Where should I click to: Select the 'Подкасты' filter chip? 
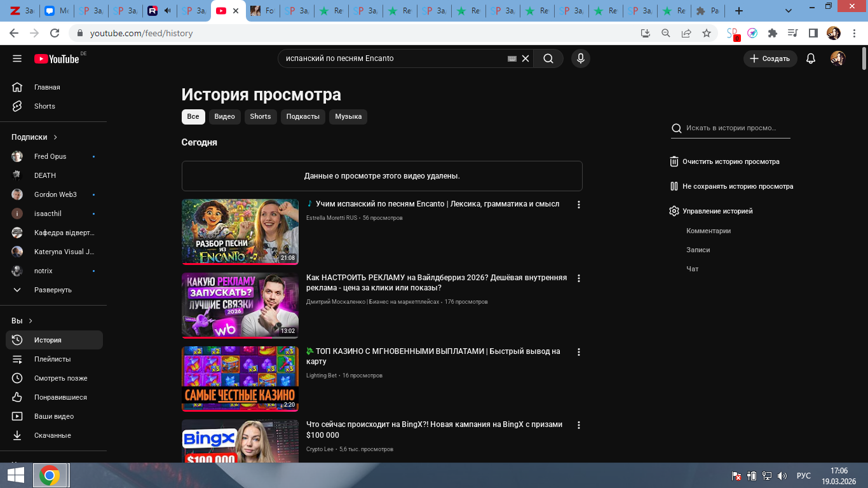tap(303, 116)
